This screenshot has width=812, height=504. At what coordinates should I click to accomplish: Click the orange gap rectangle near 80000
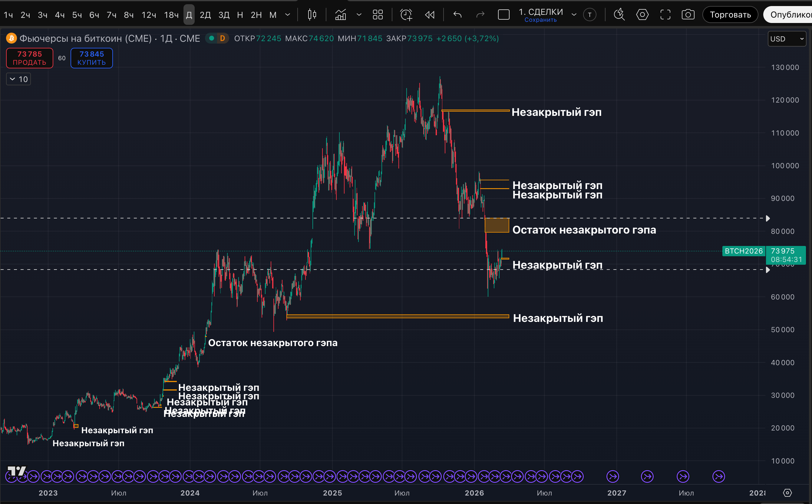click(x=497, y=225)
